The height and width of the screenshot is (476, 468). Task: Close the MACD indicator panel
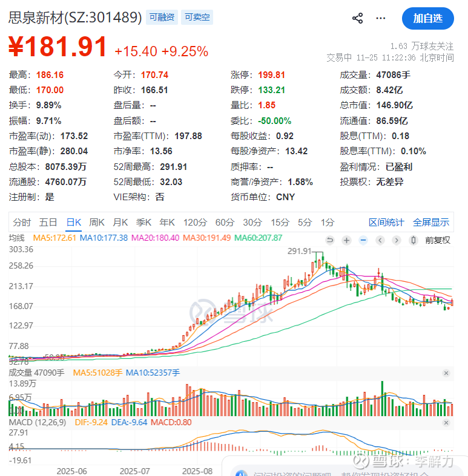coord(446,423)
